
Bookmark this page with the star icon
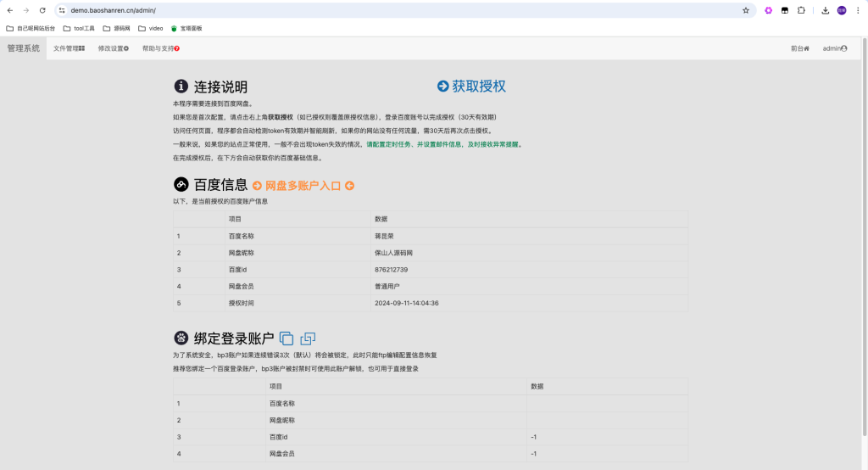(746, 10)
